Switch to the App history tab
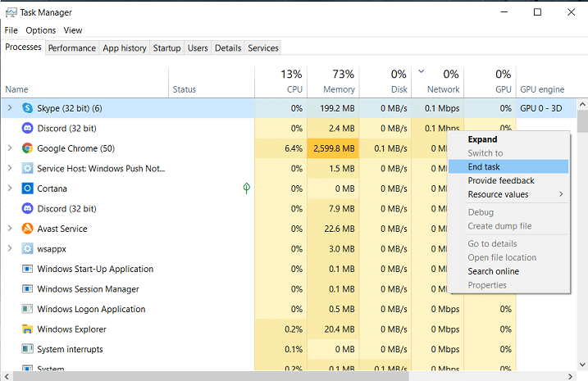This screenshot has height=381, width=588. click(x=125, y=48)
